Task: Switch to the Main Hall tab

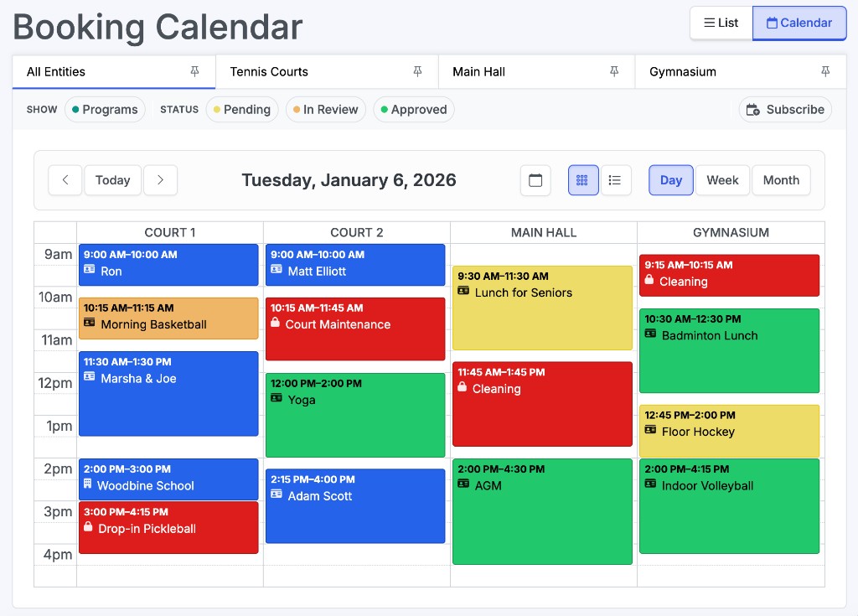Action: pyautogui.click(x=478, y=72)
